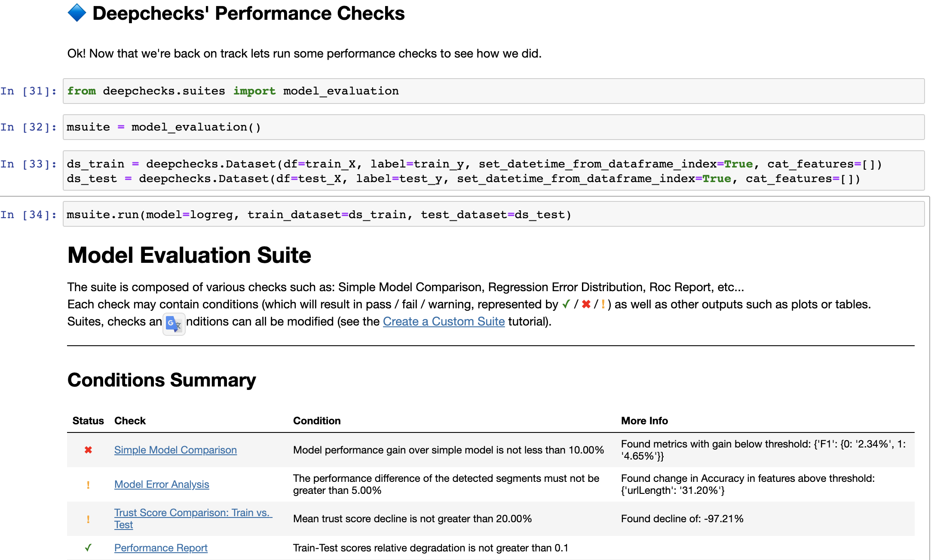
Task: Click the Status column header
Action: click(x=88, y=421)
